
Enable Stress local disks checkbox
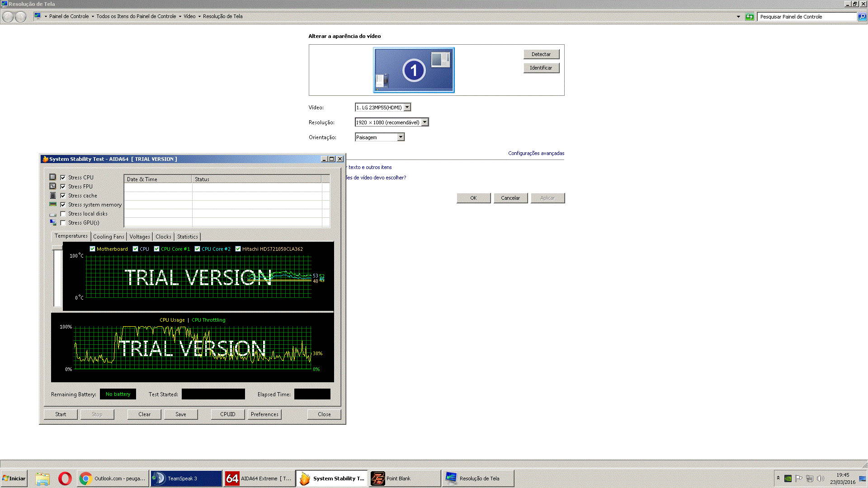point(63,214)
